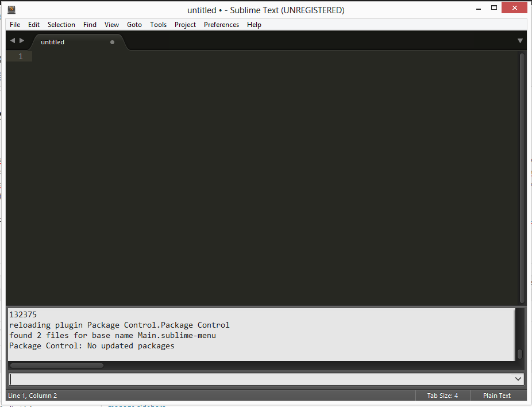Open the Preferences menu

(222, 25)
